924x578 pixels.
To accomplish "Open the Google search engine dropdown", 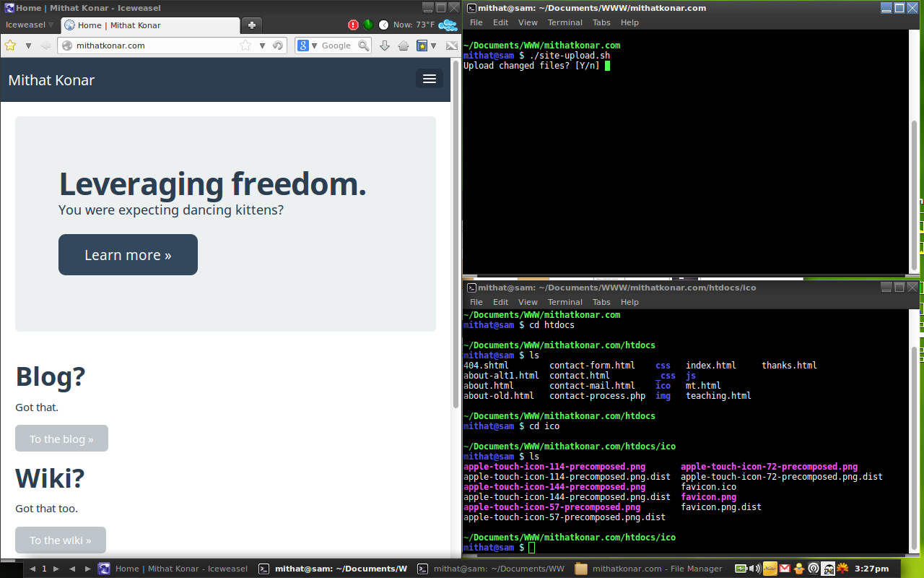I will 305,46.
